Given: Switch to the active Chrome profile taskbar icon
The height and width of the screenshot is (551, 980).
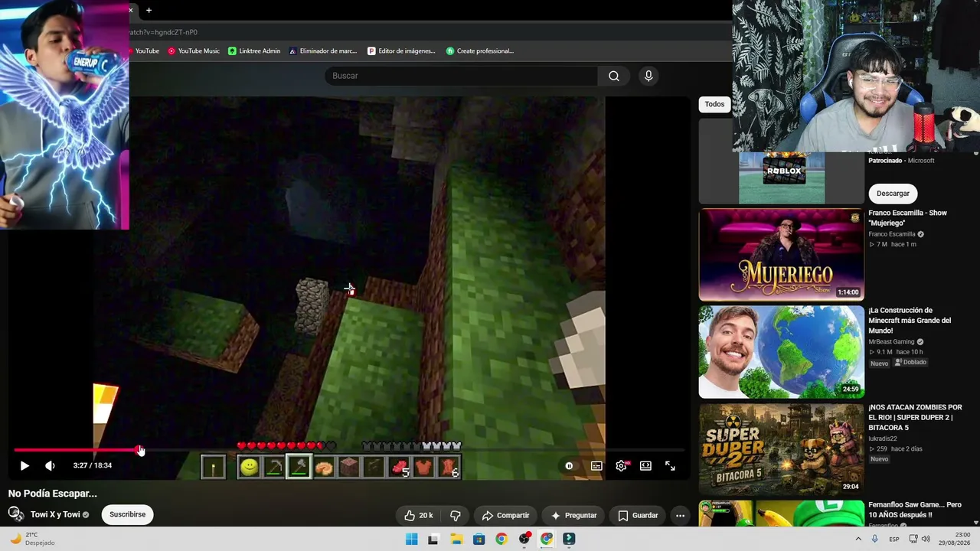Looking at the screenshot, I should [546, 539].
